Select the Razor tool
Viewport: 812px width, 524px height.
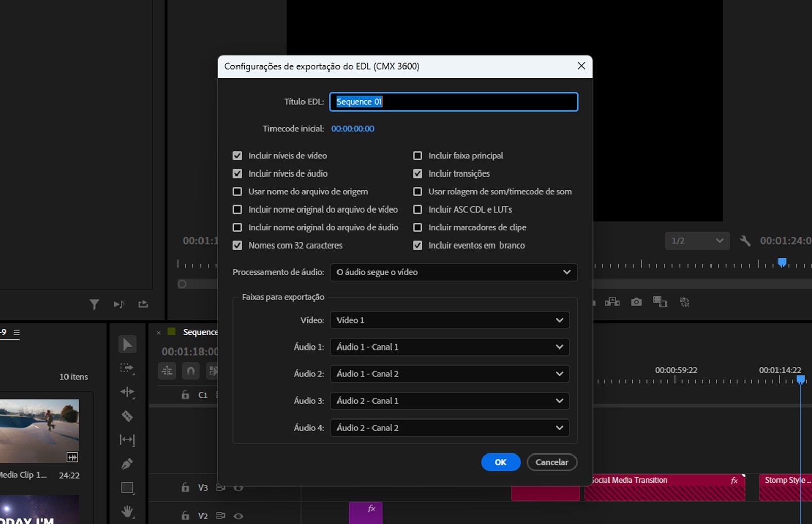(127, 416)
